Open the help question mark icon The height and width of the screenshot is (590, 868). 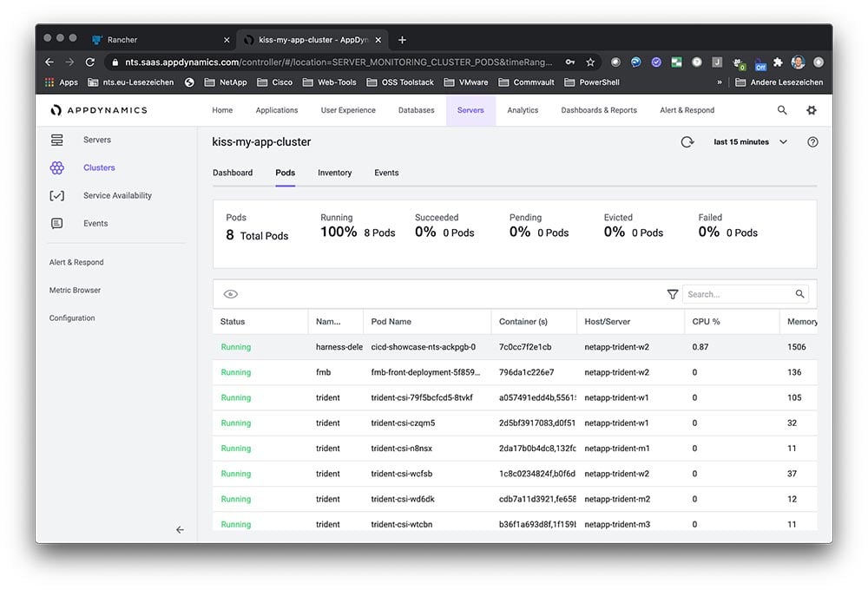[812, 142]
